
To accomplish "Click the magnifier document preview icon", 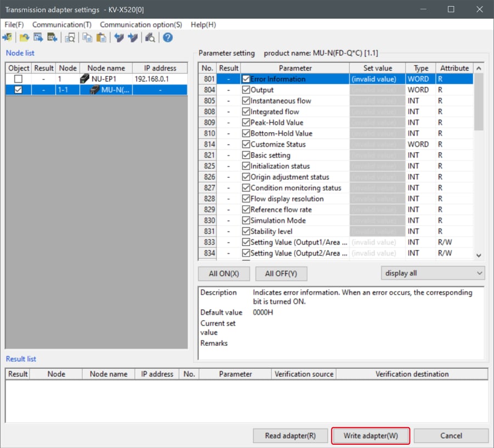I will point(70,37).
